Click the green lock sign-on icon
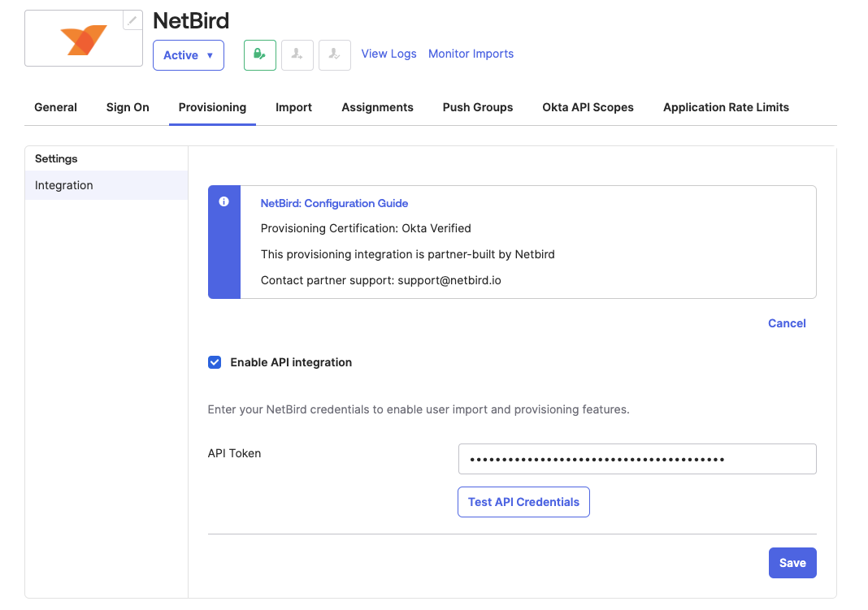This screenshot has width=868, height=610. coord(260,55)
